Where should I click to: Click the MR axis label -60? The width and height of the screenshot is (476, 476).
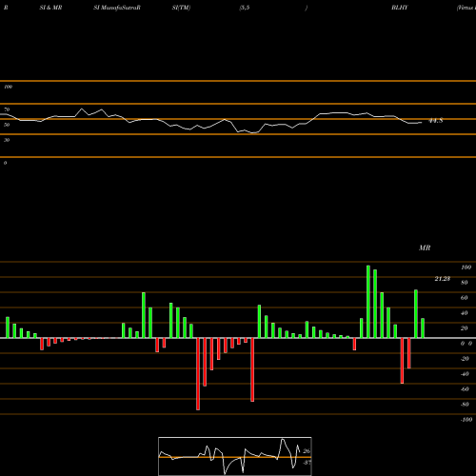tap(465, 389)
